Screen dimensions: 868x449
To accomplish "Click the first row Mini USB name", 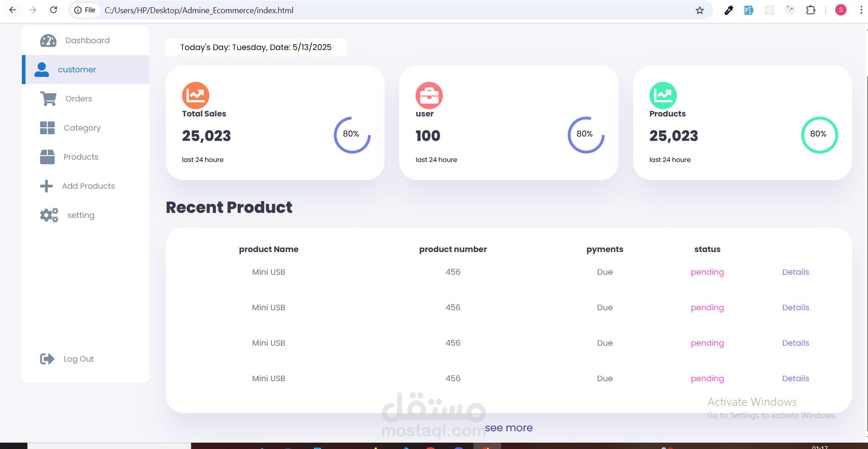I will [x=269, y=272].
